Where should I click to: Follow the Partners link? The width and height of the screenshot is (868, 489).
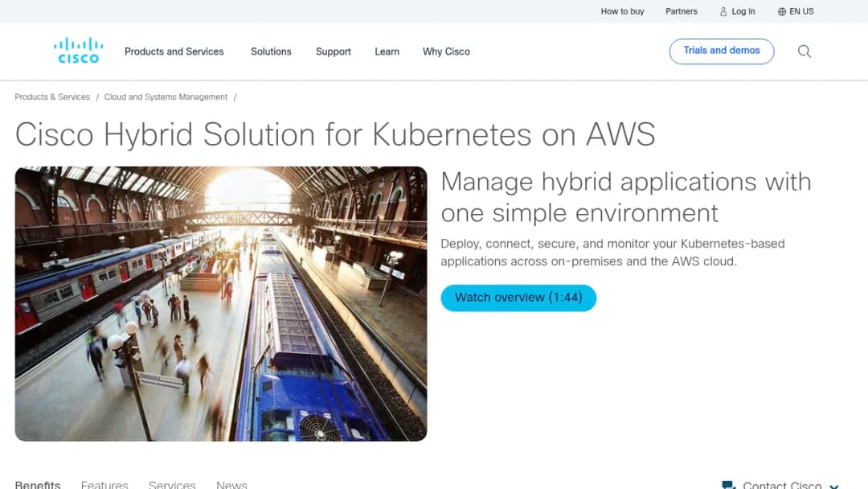click(x=681, y=11)
